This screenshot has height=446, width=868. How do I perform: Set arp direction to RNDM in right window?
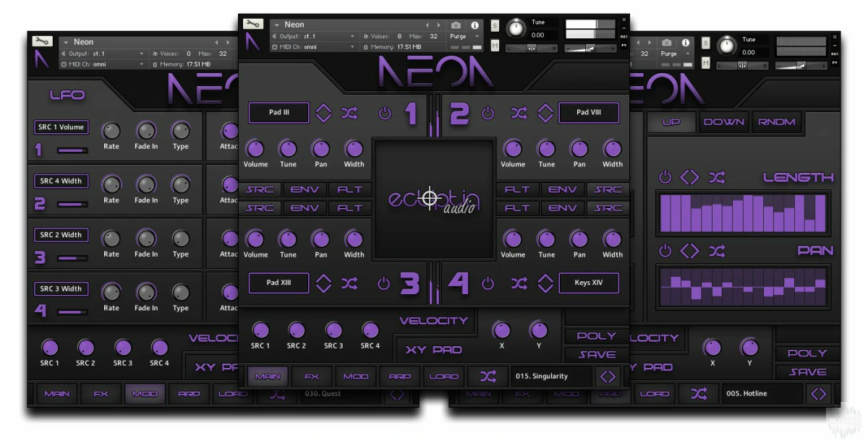click(x=777, y=122)
